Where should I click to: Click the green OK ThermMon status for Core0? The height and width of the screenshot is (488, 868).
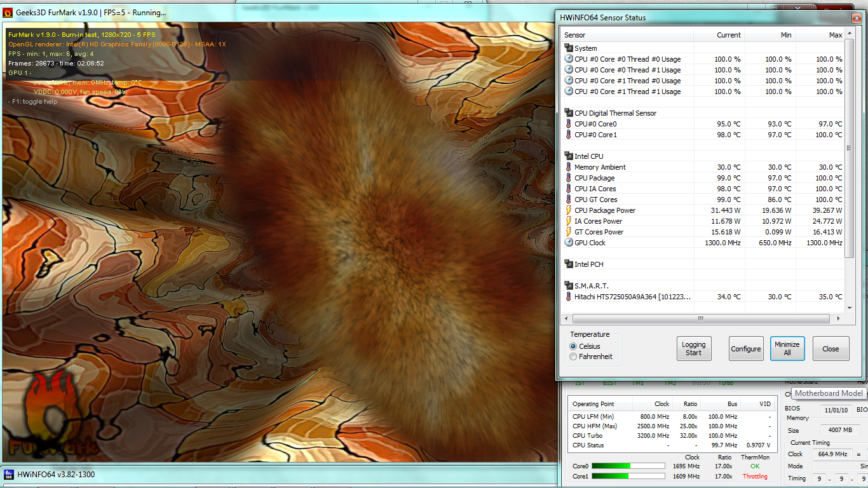[755, 466]
